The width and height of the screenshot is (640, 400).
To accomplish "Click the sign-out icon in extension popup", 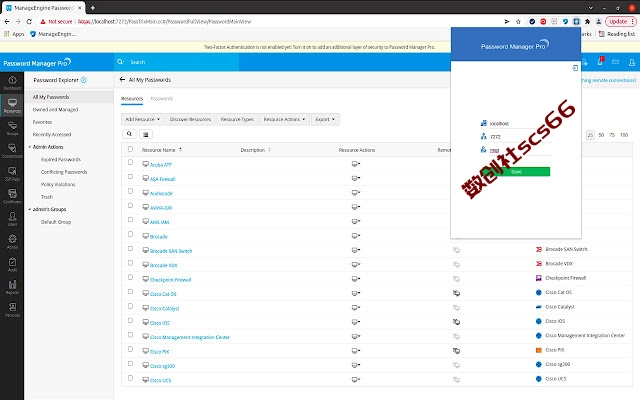I will tap(575, 68).
